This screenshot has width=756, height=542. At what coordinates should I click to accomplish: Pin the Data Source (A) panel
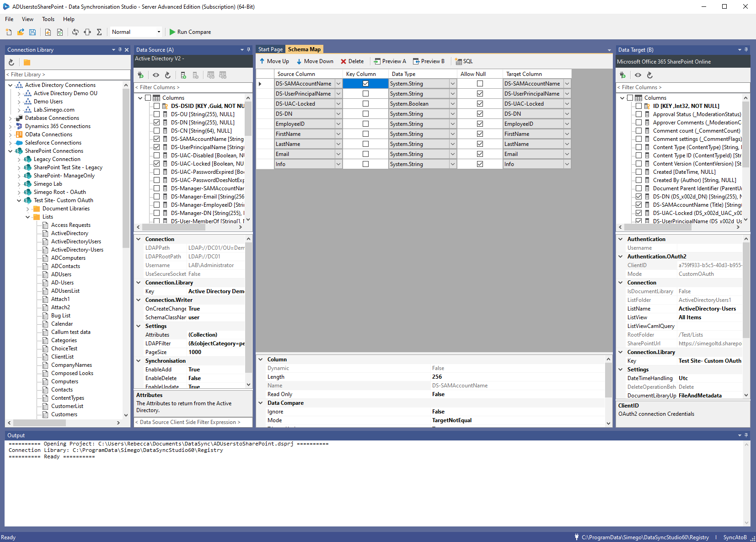coord(249,49)
